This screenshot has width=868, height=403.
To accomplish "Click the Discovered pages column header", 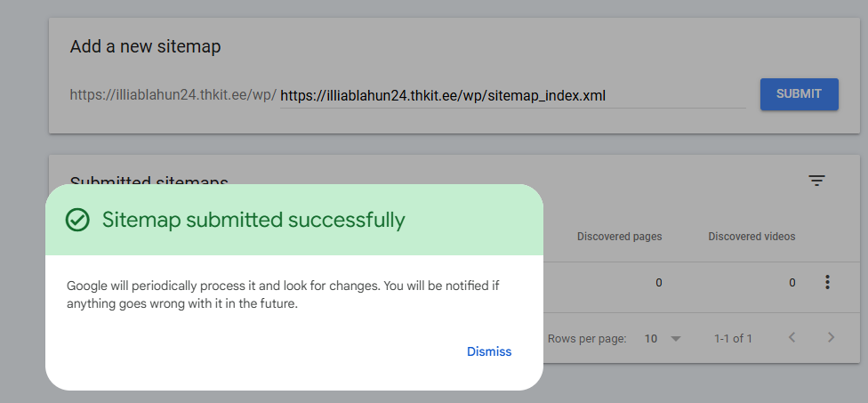I will pos(619,237).
